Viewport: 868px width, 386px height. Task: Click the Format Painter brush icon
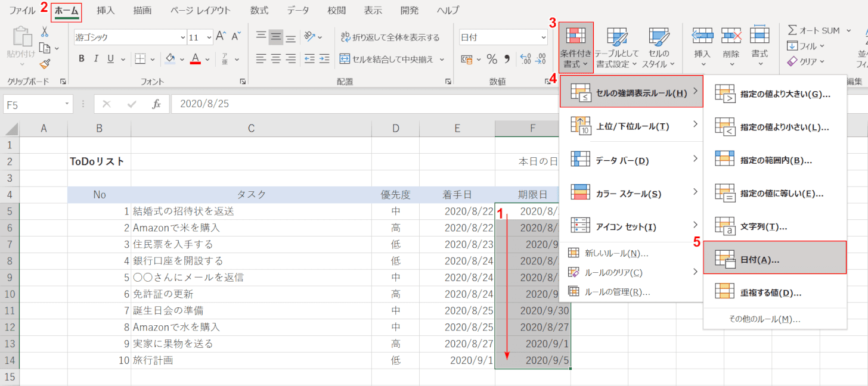point(45,64)
